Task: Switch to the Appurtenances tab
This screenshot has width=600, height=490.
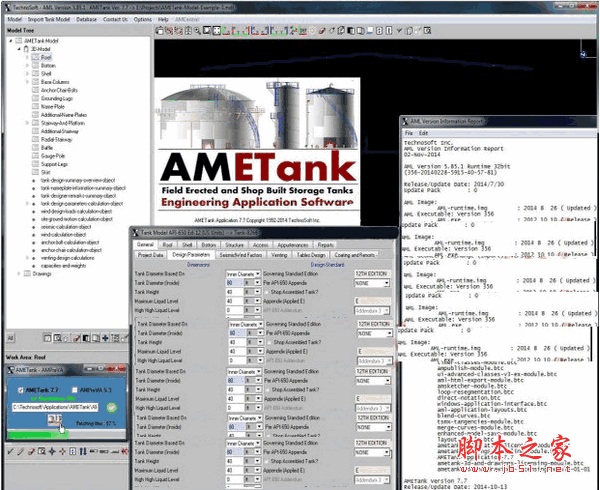Action: (x=293, y=245)
